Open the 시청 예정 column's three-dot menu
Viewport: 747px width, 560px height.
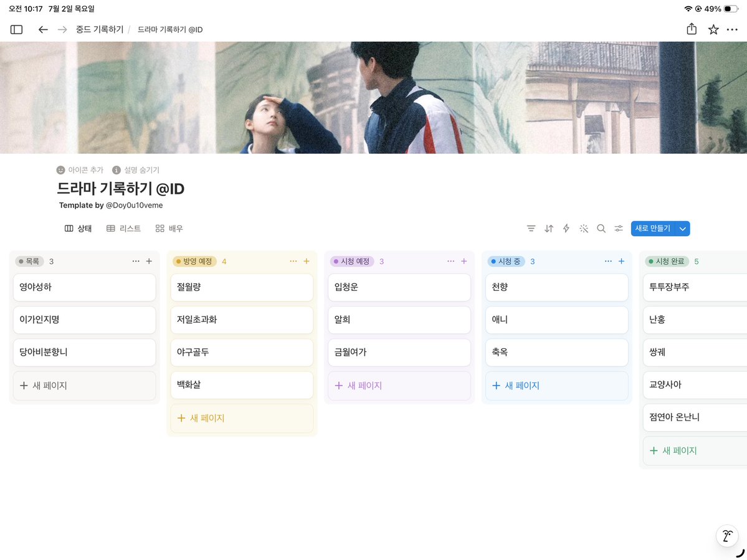[450, 261]
